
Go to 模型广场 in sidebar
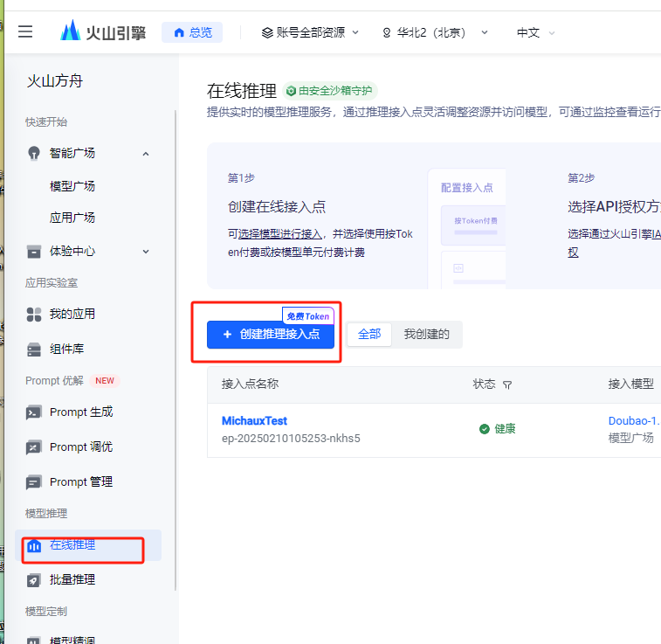pyautogui.click(x=72, y=186)
